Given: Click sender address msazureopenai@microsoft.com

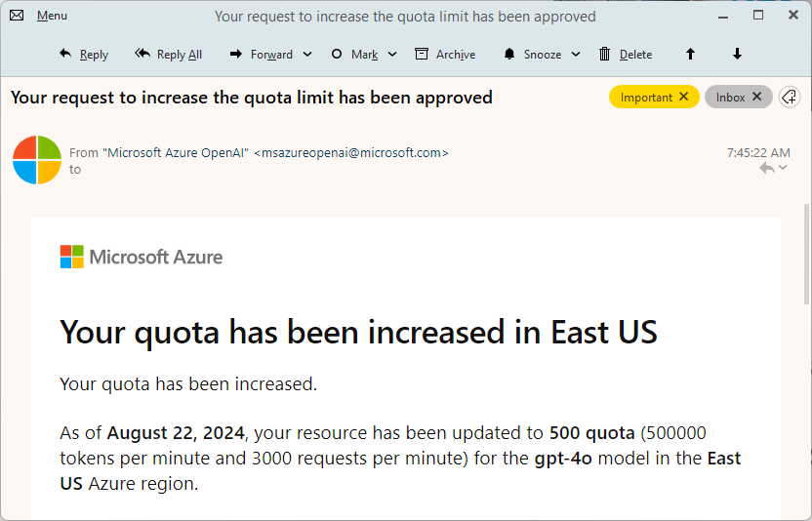Looking at the screenshot, I should (352, 153).
